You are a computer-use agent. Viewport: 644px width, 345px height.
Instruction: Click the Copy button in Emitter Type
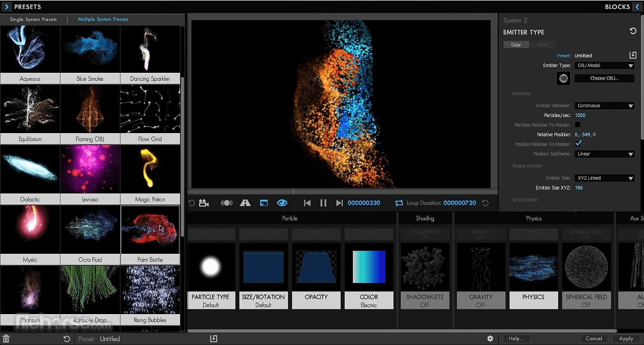pos(516,45)
